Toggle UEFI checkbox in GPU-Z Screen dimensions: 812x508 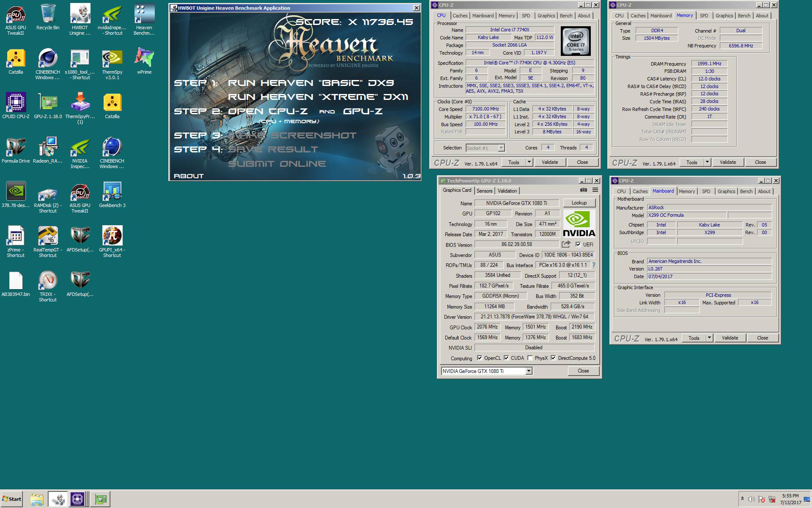[578, 244]
